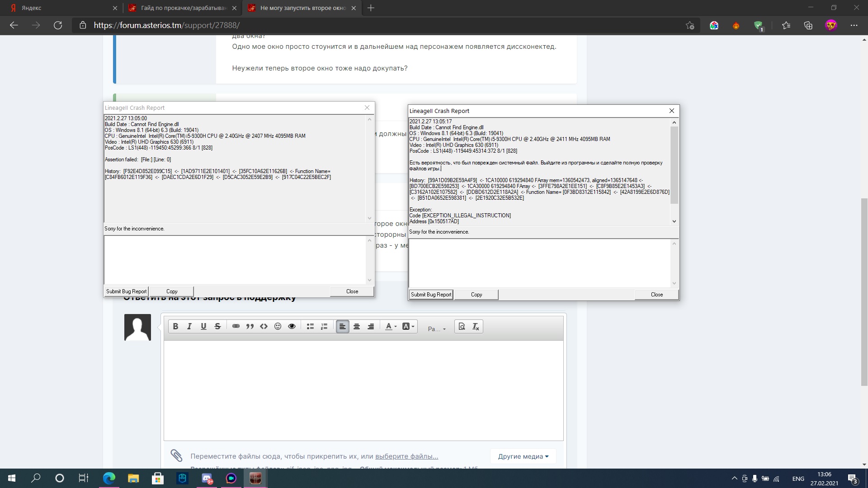Screen dimensions: 868x488
Task: Open text color dropdown
Action: coord(391,326)
